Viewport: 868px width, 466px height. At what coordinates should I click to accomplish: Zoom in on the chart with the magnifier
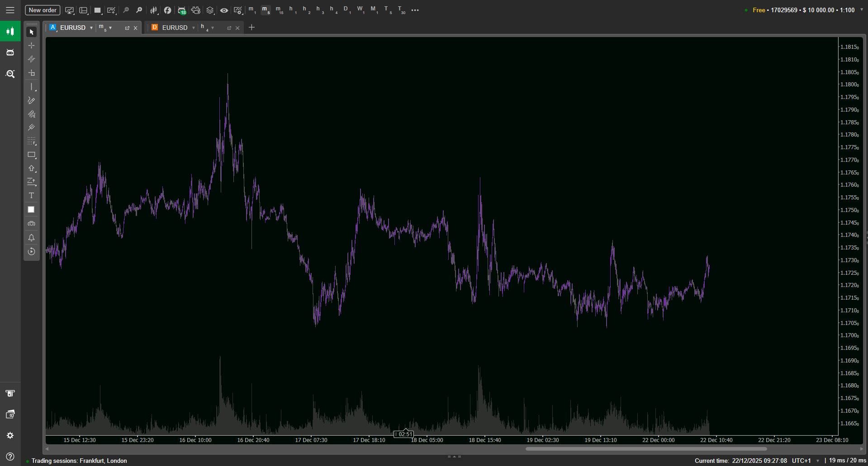[x=139, y=10]
